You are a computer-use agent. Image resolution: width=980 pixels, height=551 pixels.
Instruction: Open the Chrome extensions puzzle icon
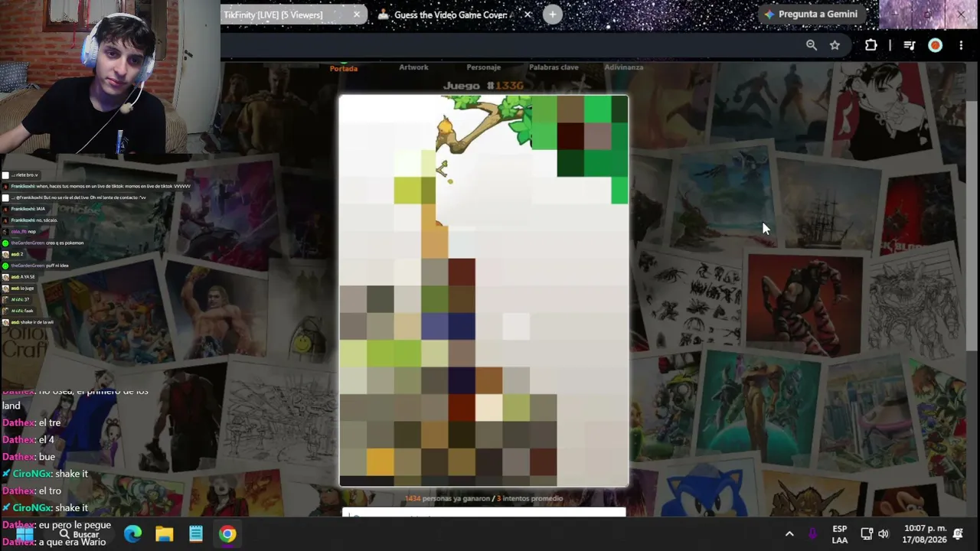click(871, 45)
